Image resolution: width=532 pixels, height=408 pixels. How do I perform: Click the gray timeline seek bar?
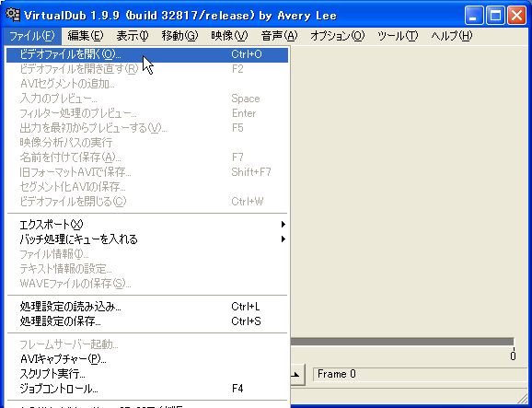(x=402, y=342)
